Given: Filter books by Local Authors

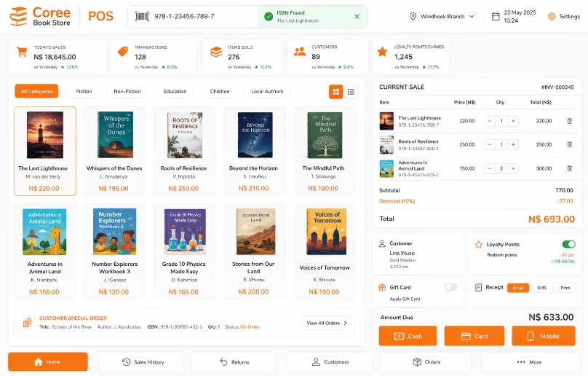Looking at the screenshot, I should [267, 91].
